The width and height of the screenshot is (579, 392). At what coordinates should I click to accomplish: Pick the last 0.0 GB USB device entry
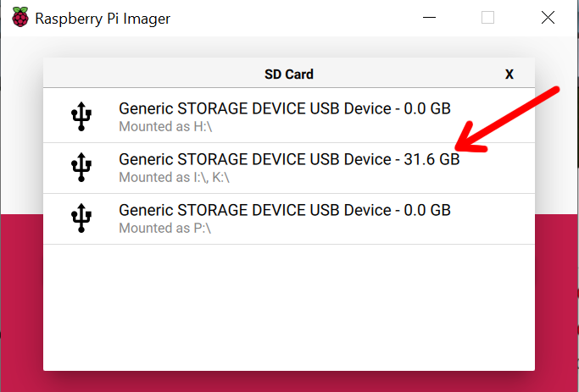pos(289,218)
